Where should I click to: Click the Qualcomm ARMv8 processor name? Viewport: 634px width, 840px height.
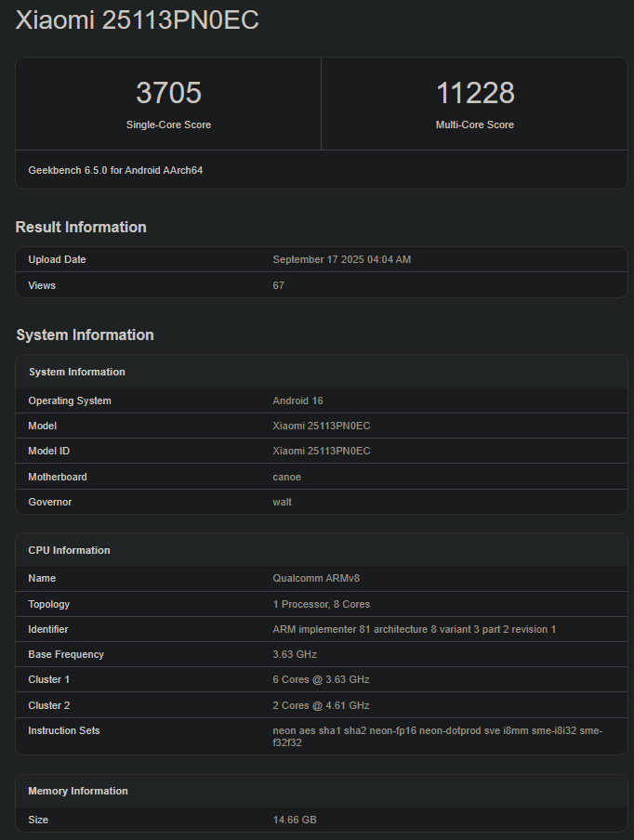pos(315,578)
